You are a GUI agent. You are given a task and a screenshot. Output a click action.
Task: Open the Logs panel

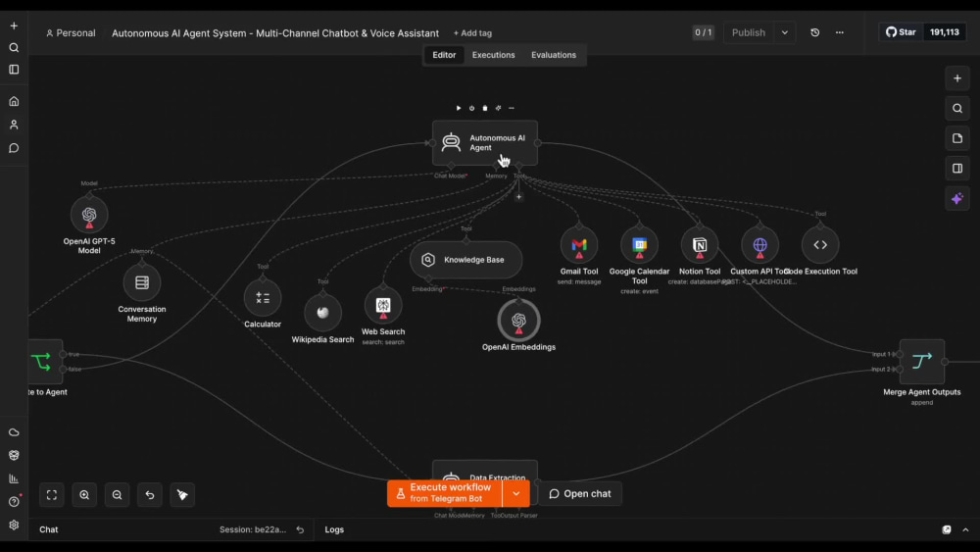coord(334,529)
